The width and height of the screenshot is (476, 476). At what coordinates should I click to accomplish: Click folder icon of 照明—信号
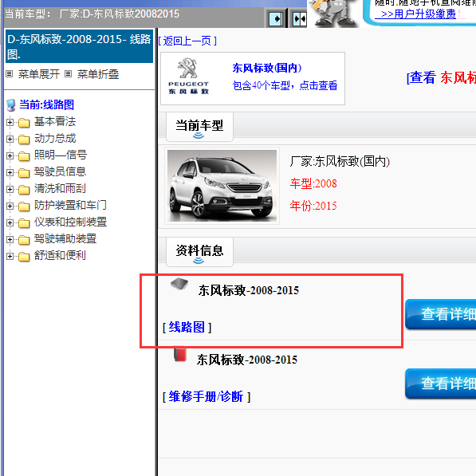click(24, 156)
